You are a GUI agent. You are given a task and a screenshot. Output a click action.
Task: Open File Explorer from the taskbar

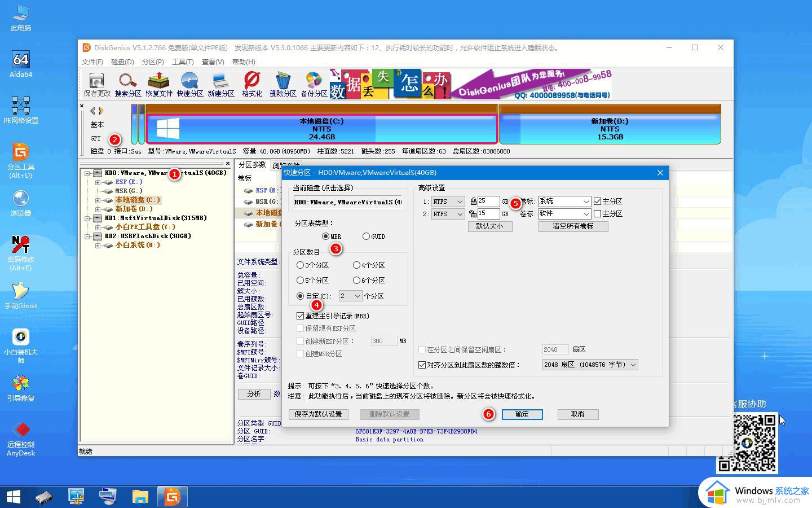[x=140, y=497]
